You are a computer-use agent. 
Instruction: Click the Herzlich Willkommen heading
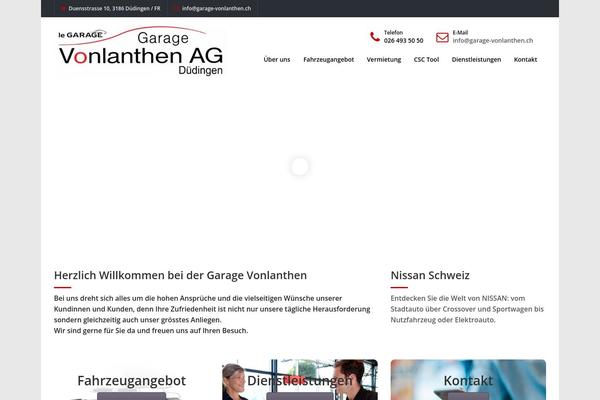[180, 275]
